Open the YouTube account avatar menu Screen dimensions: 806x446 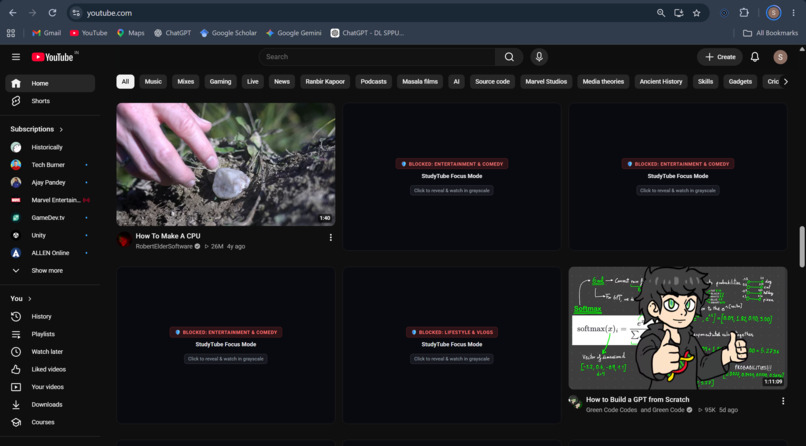click(x=780, y=57)
